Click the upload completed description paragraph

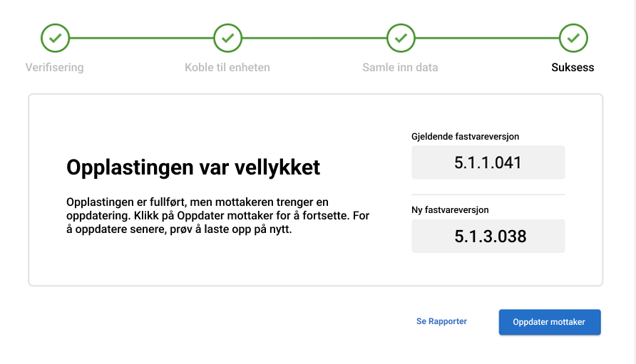point(217,215)
